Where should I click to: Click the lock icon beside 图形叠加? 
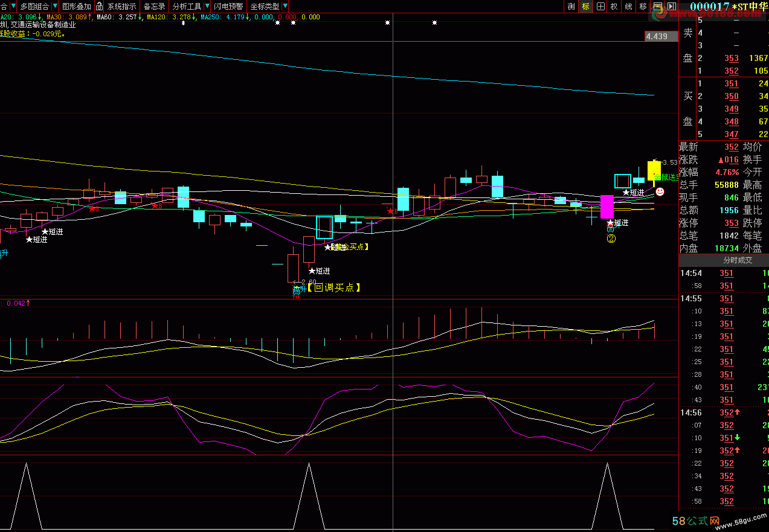(x=100, y=6)
